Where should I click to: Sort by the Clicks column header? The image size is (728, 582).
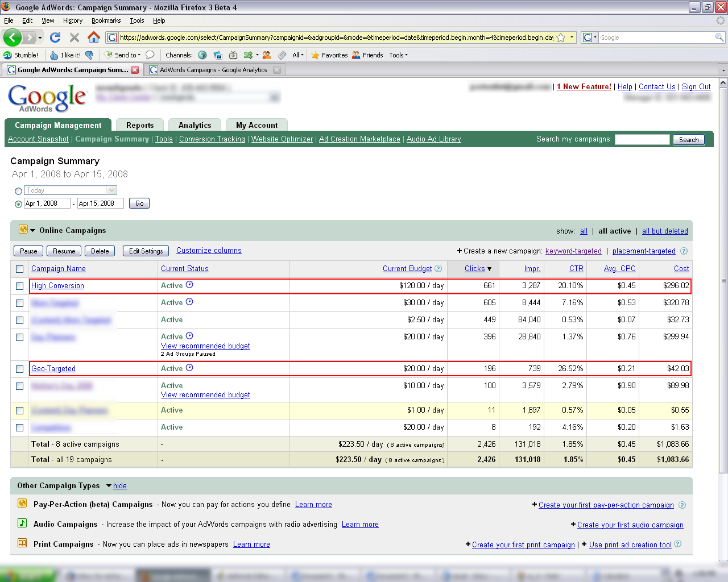[x=474, y=268]
